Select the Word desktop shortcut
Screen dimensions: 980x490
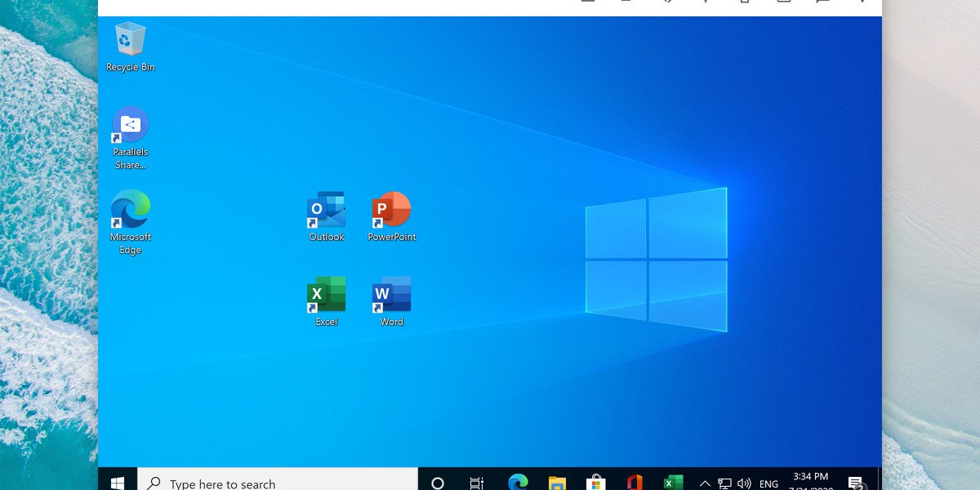coord(392,296)
